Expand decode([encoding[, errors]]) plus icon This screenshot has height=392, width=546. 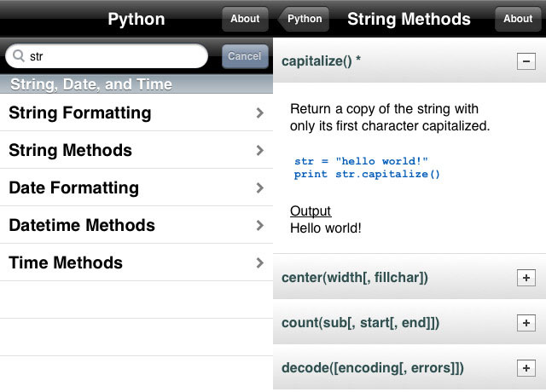click(526, 368)
